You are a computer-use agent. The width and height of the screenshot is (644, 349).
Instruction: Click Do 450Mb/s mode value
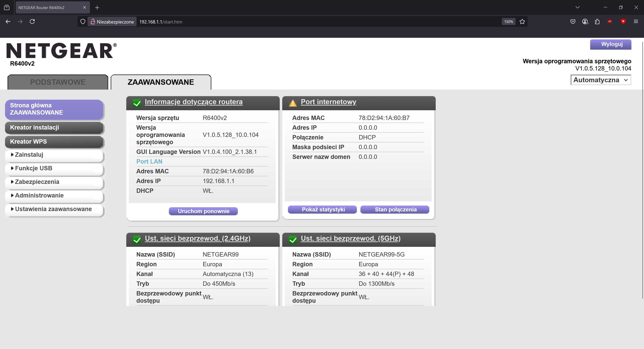click(x=219, y=284)
